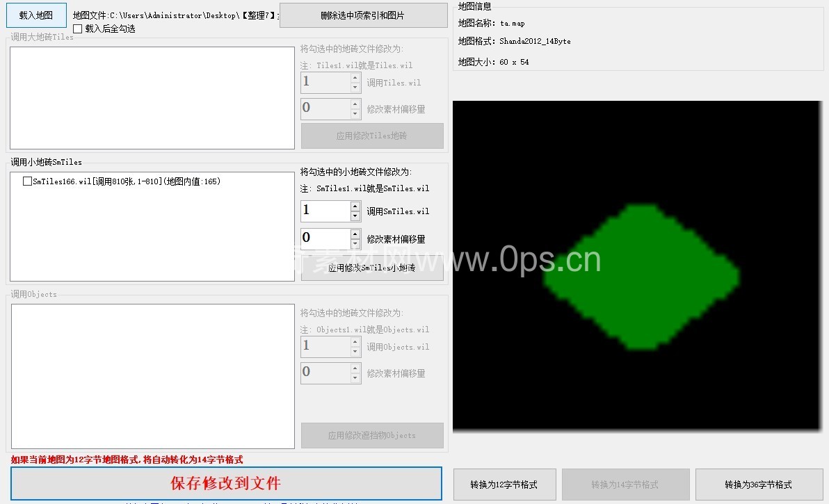
Task: Convert map using 转换为36字节格式 button
Action: [758, 485]
